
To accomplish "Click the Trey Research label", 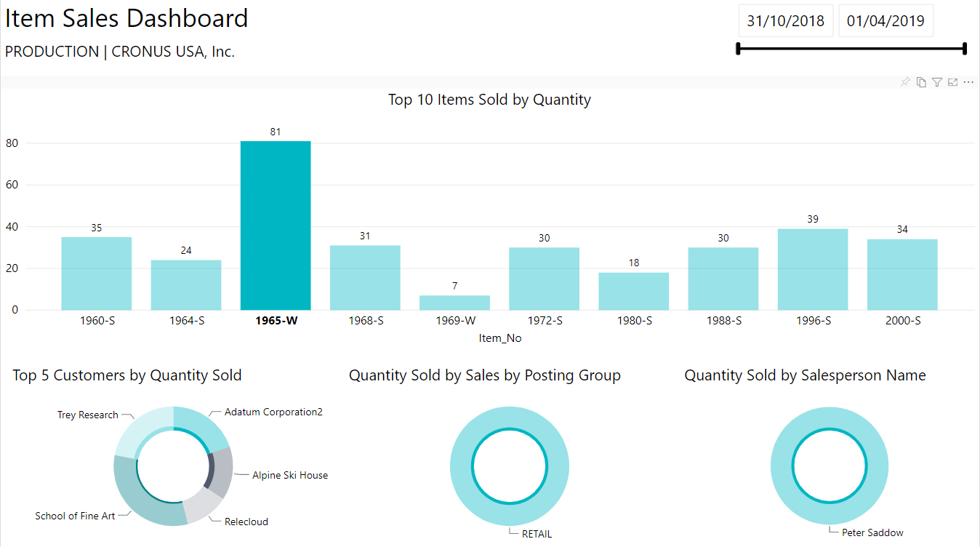I will click(88, 415).
